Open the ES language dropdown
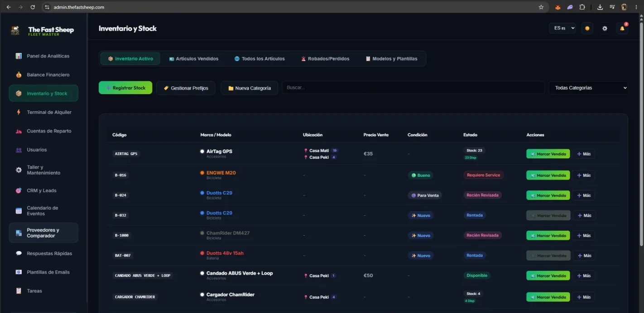Image resolution: width=644 pixels, height=313 pixels. tap(562, 28)
